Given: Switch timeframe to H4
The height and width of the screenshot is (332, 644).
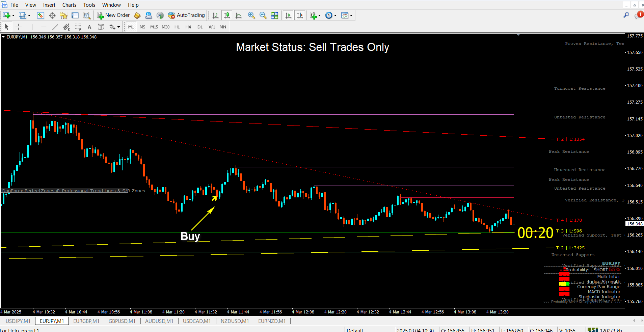Looking at the screenshot, I should coord(188,27).
